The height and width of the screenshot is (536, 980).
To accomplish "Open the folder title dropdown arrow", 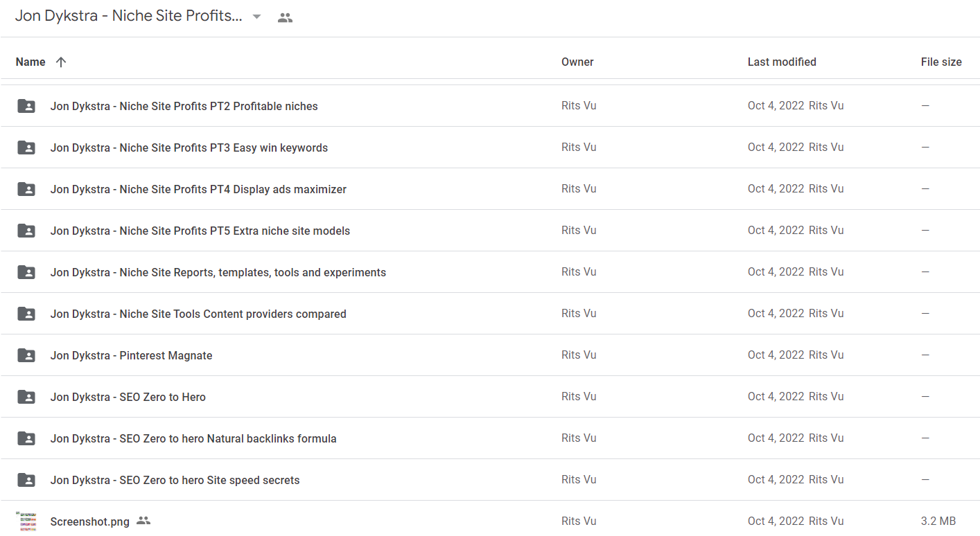I will coord(257,17).
